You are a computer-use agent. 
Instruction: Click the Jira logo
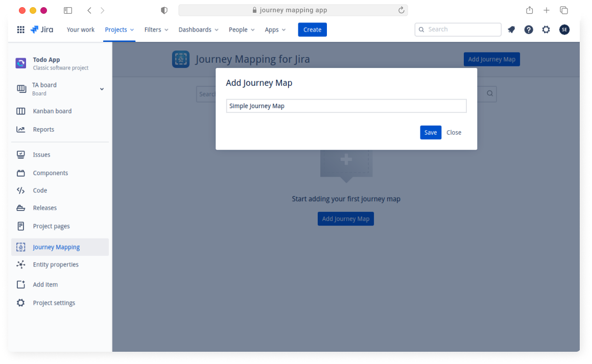point(42,30)
